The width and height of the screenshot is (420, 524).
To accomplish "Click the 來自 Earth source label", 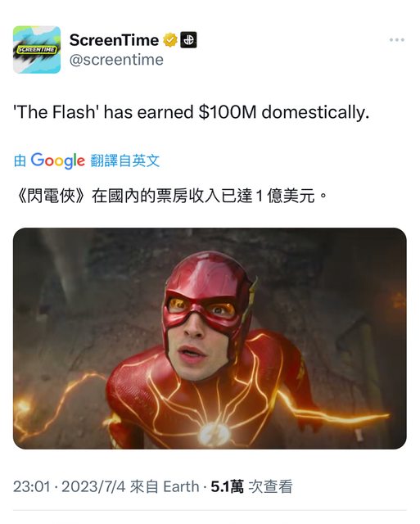I will (165, 486).
